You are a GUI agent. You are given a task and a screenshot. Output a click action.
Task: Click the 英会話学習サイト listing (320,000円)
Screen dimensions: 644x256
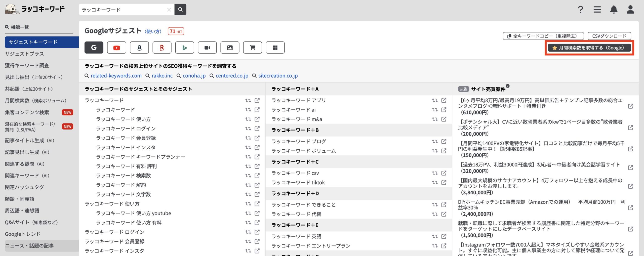[539, 168]
